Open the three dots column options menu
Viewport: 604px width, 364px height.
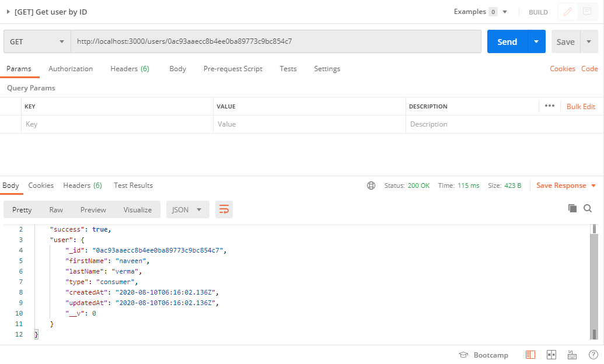coord(550,106)
